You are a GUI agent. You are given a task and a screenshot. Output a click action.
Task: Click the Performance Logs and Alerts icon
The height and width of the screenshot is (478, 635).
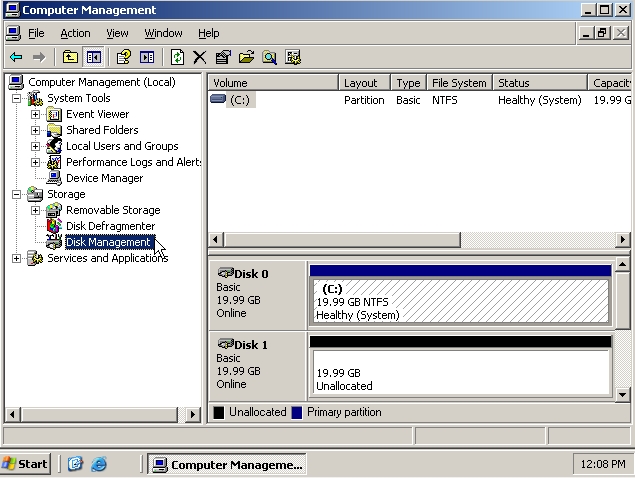tap(53, 162)
